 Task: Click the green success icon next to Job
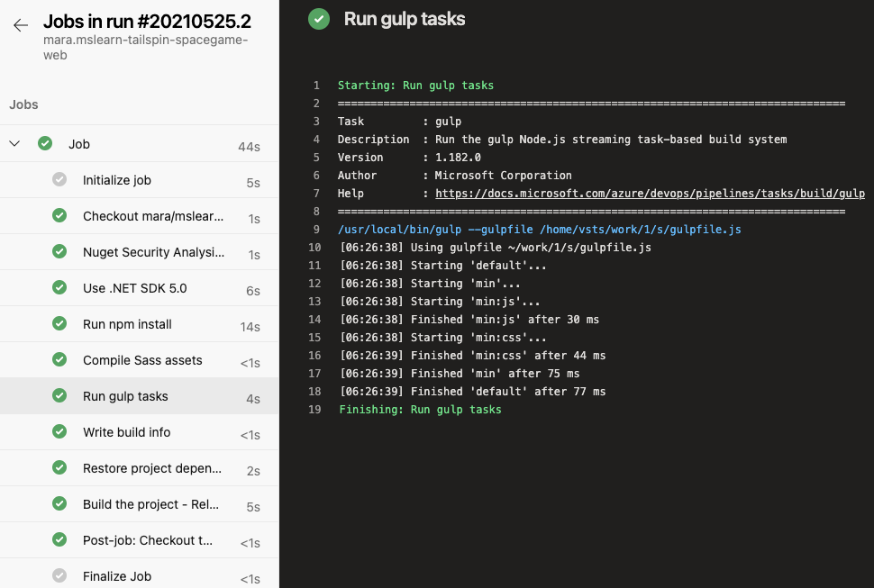point(45,144)
